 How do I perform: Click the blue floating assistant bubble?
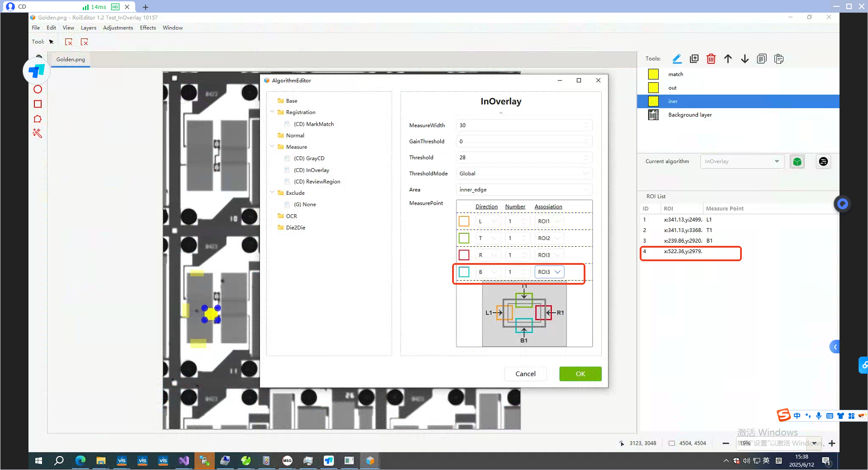click(x=842, y=204)
